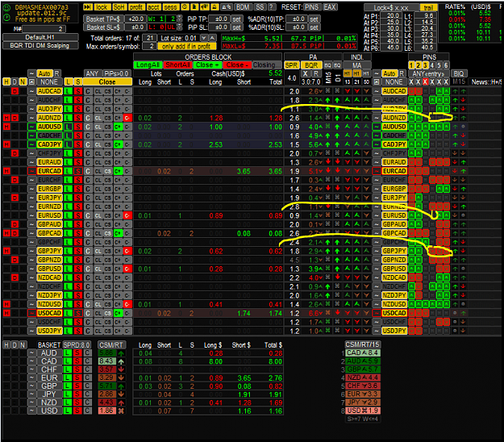Viewport: 504px width, 442px height.
Task: Click the stepper next to L: 0 UL
Action: [x=180, y=27]
